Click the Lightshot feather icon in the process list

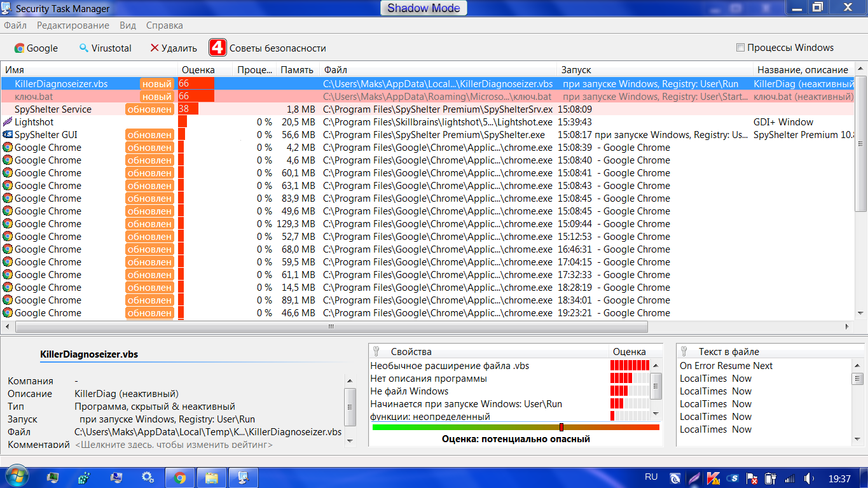(x=8, y=122)
